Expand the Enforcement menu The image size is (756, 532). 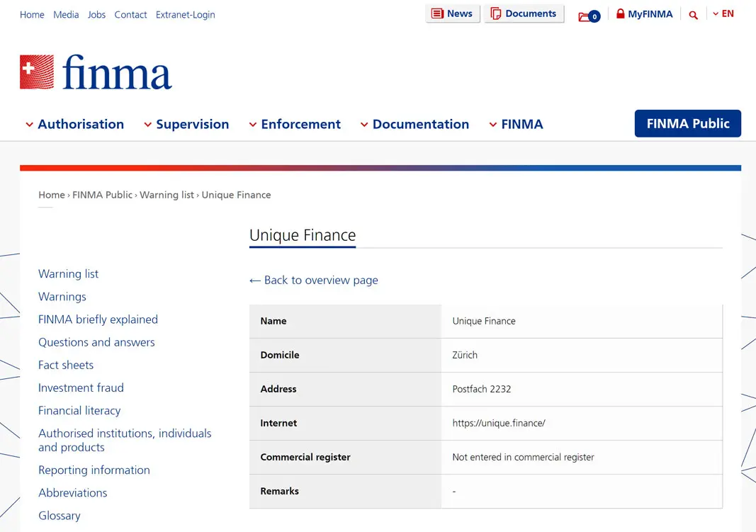coord(295,125)
